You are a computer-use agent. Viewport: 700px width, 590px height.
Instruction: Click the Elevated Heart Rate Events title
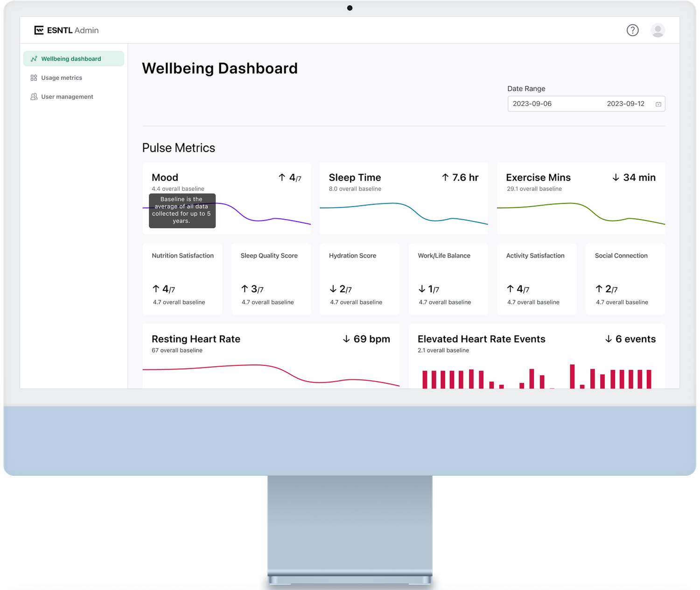[481, 339]
